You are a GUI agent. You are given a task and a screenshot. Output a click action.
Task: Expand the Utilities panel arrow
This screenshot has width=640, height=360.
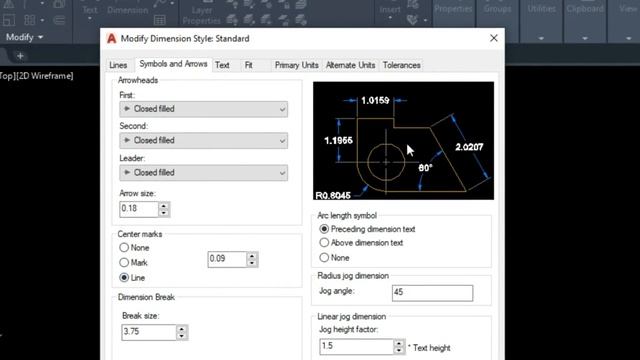[541, 38]
